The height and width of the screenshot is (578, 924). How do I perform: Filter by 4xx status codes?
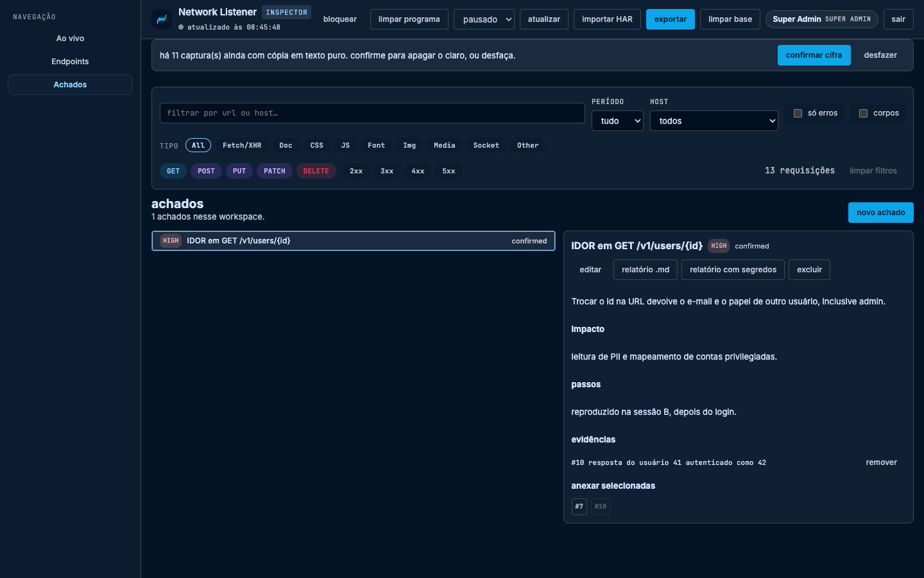(418, 171)
